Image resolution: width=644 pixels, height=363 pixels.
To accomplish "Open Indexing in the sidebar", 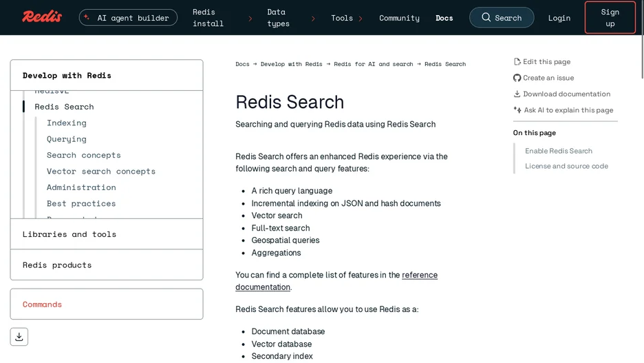I will click(67, 123).
